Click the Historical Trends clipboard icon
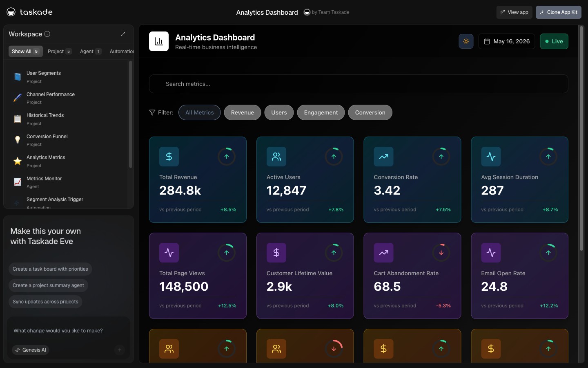 point(18,119)
